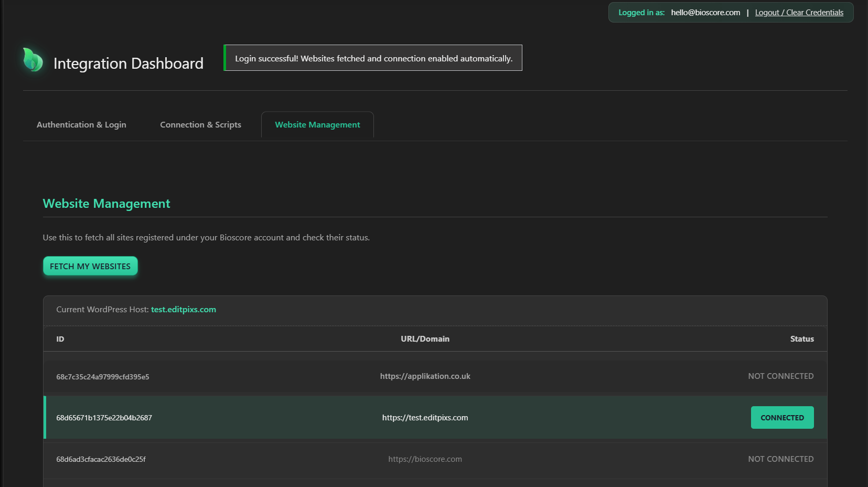Open the Authentication & Login tab
This screenshot has width=868, height=487.
coord(81,125)
